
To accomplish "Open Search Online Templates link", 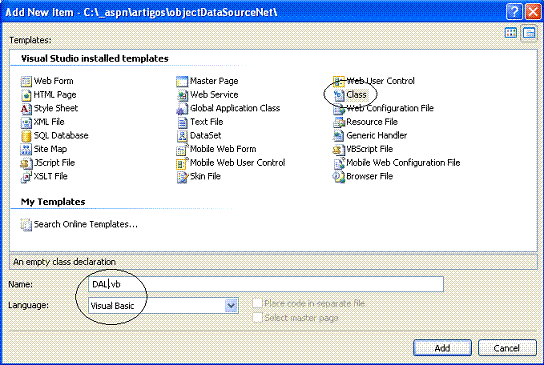I will [x=86, y=224].
